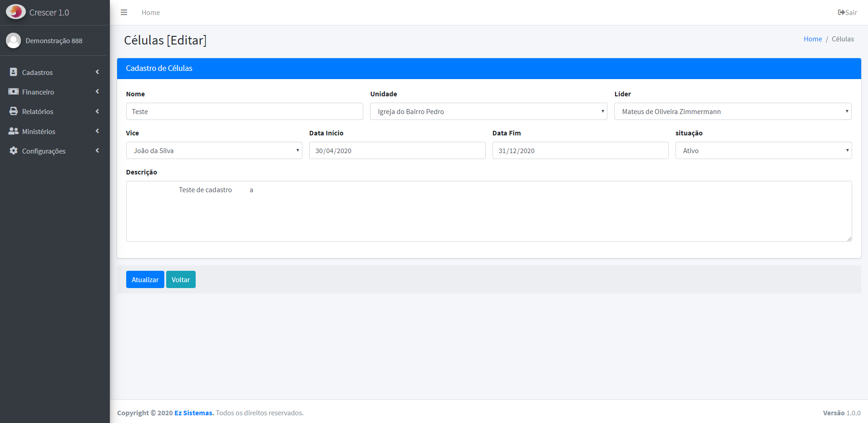Click into the Data Início field
868x423 pixels.
coord(397,150)
